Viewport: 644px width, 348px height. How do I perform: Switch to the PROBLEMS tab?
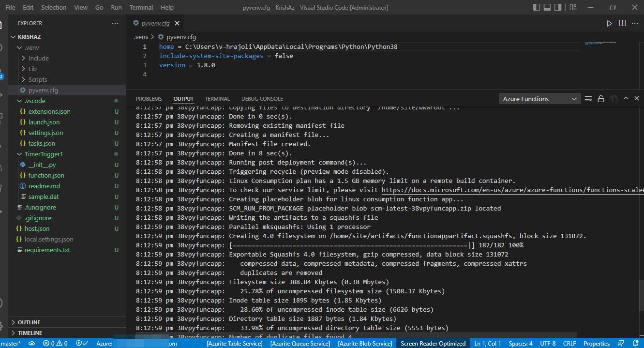149,99
